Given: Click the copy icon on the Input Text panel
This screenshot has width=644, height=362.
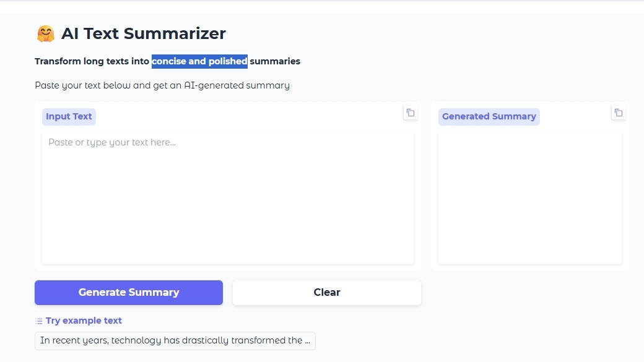Looking at the screenshot, I should pyautogui.click(x=411, y=113).
